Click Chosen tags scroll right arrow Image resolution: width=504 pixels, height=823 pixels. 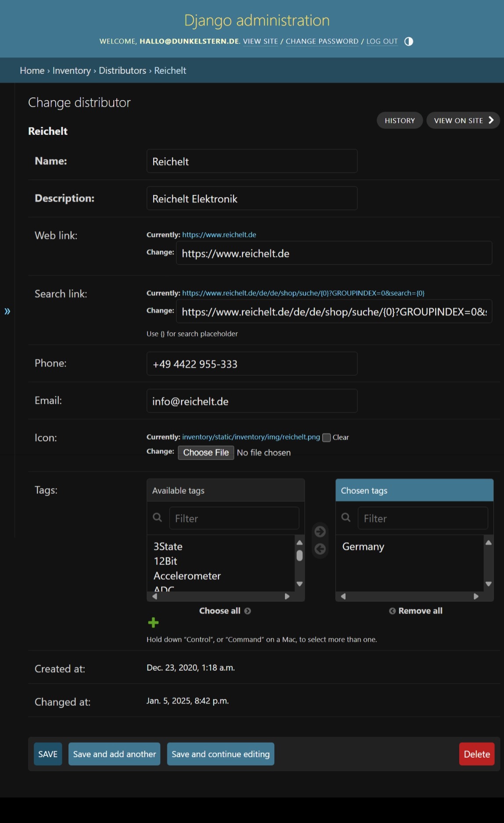coord(476,597)
